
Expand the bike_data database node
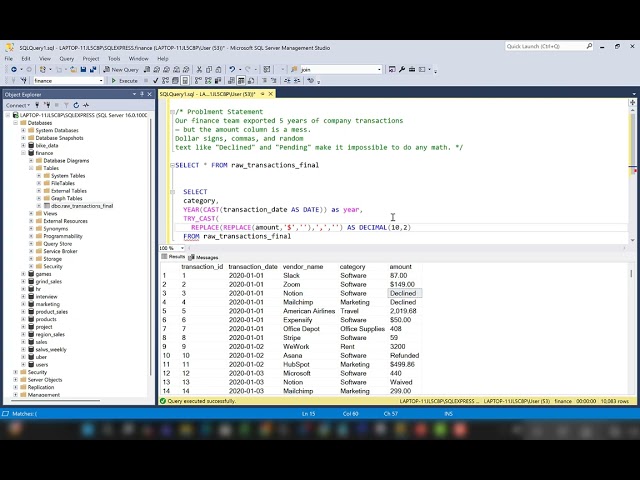(23, 146)
